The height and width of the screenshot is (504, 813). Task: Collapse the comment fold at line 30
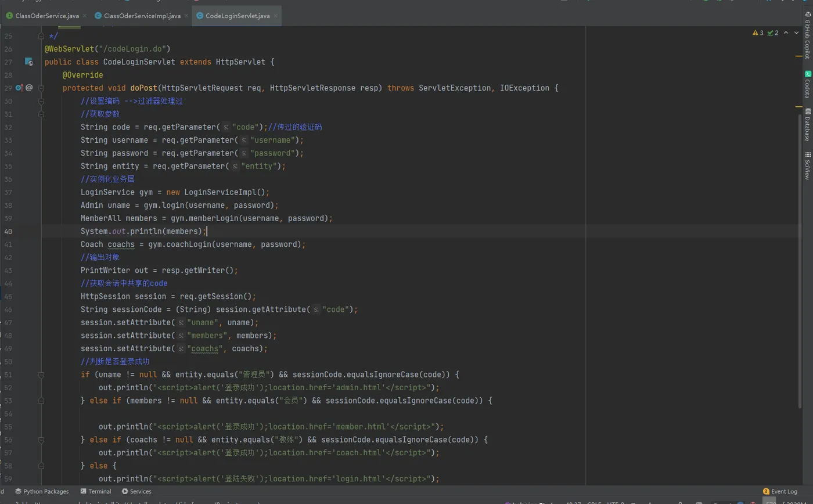(x=41, y=101)
